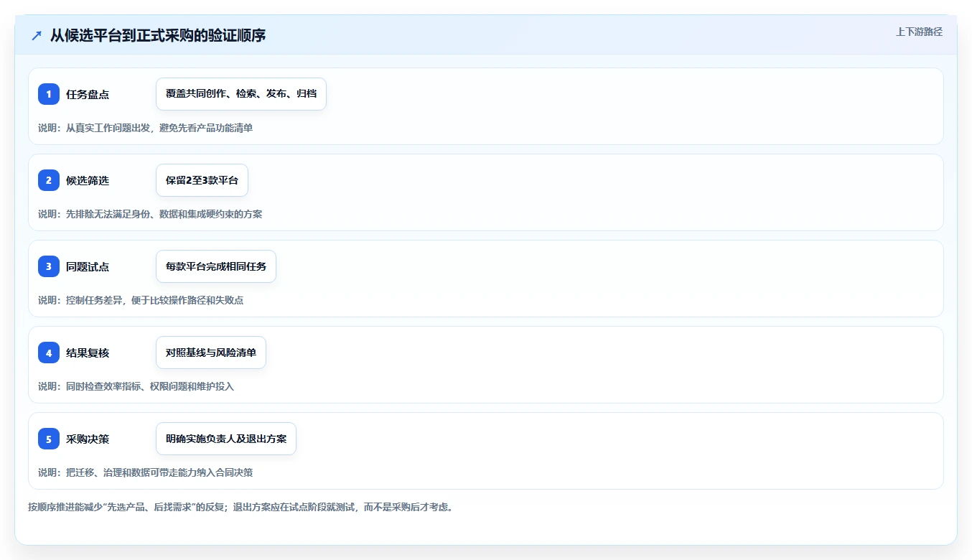The height and width of the screenshot is (560, 972).
Task: Click the note 从真实工作问题出发
Action: [108, 128]
